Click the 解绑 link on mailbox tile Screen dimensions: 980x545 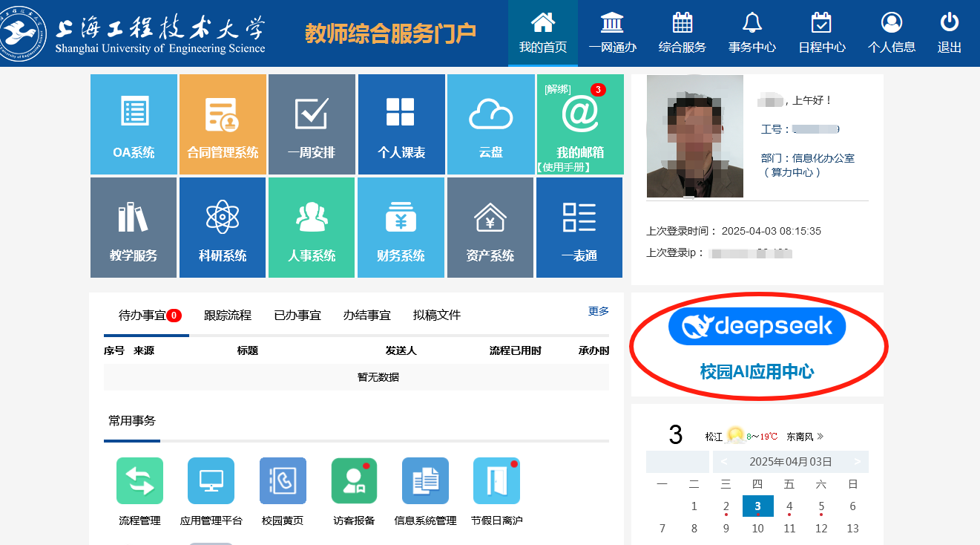click(557, 90)
